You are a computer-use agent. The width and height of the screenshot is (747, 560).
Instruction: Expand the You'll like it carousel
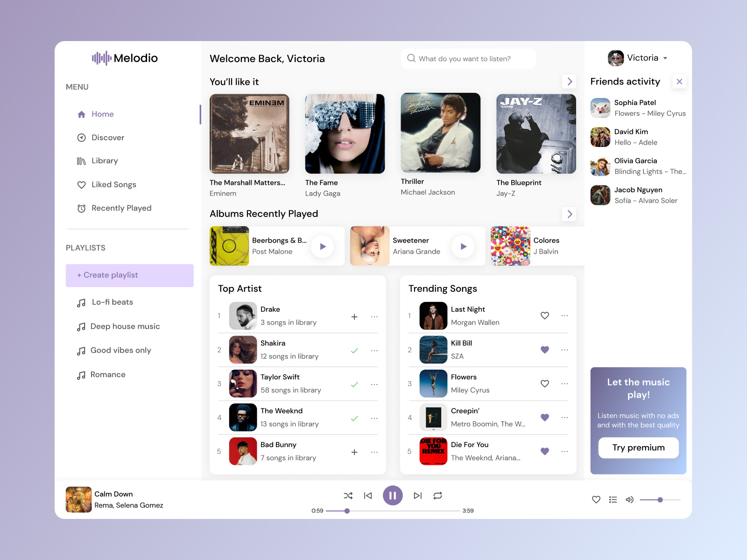coord(569,81)
